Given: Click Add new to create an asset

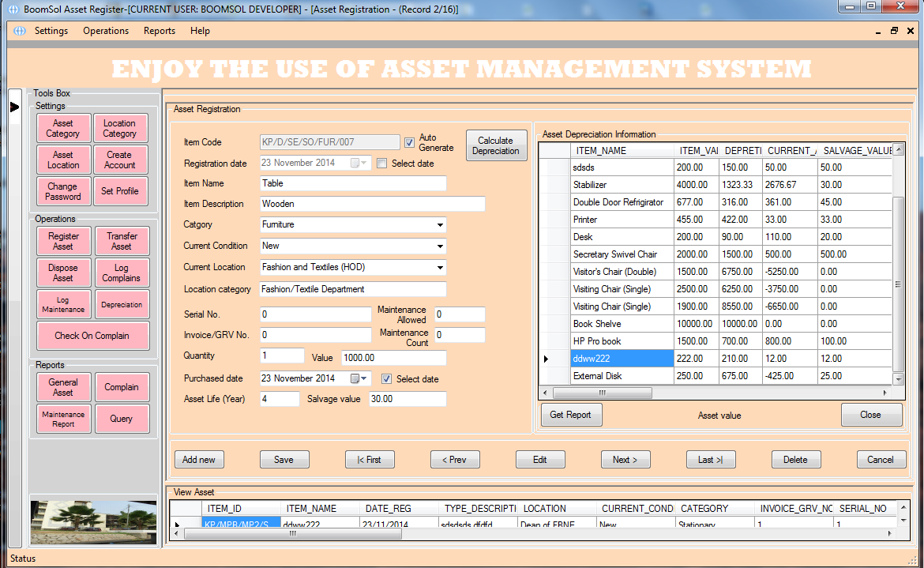Looking at the screenshot, I should click(x=199, y=459).
